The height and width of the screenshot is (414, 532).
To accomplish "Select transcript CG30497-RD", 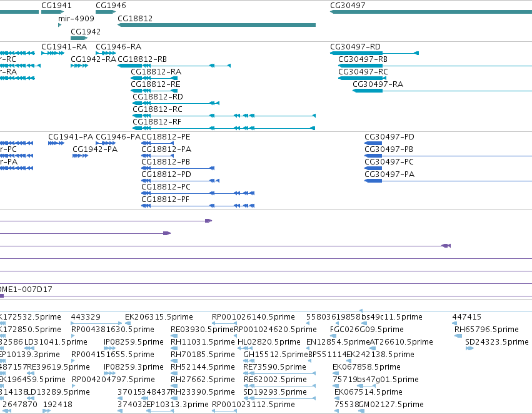I will pyautogui.click(x=355, y=46).
